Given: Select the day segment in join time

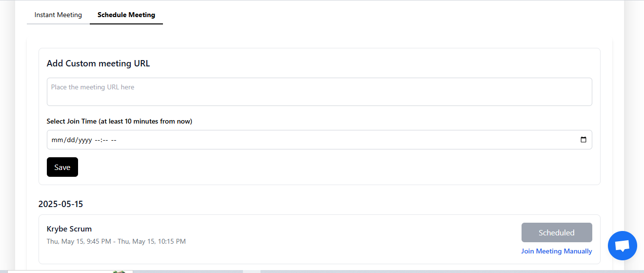Looking at the screenshot, I should 70,140.
